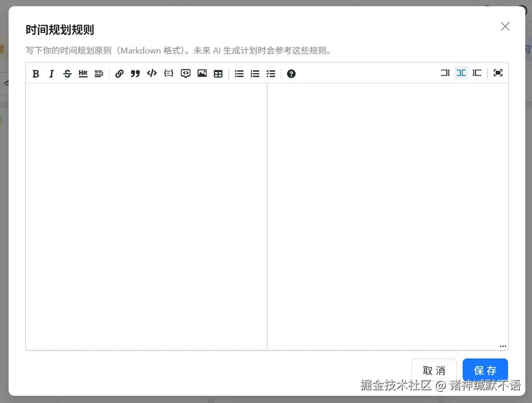Insert a code block

[168, 74]
